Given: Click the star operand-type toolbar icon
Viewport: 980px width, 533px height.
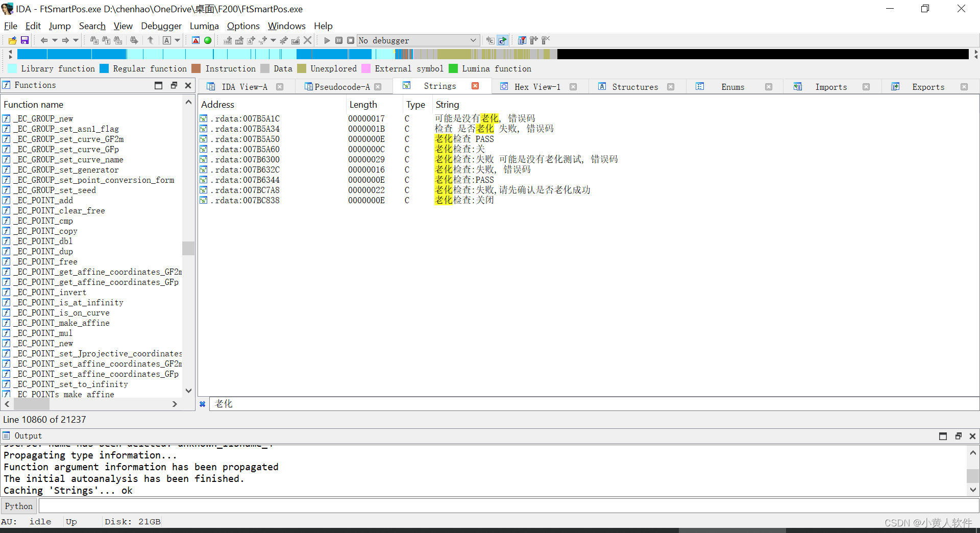Looking at the screenshot, I should 284,40.
